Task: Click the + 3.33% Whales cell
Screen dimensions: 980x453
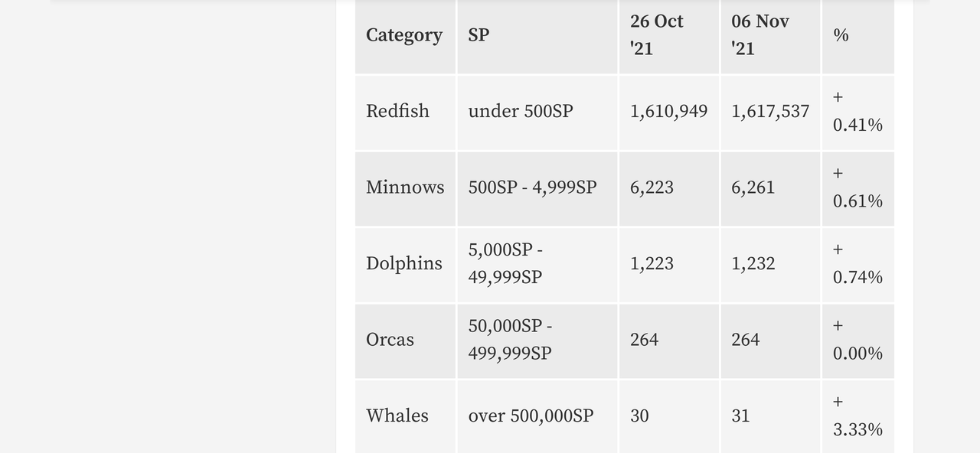Action: [857, 416]
